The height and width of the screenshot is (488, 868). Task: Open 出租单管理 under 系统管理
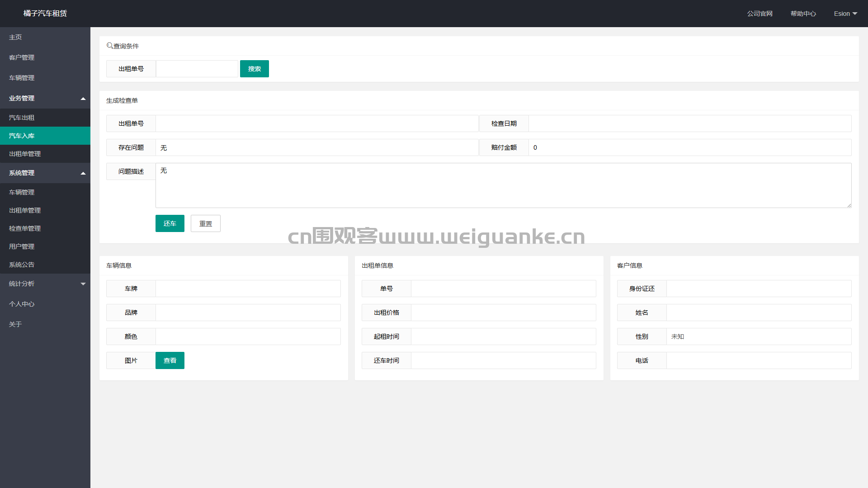pos(45,210)
